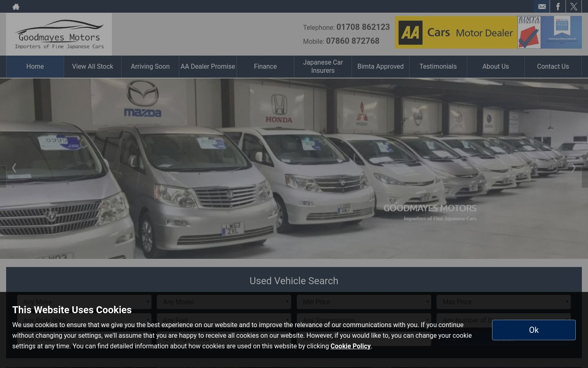
Task: Show next slide with right arrow
Action: pos(573,168)
